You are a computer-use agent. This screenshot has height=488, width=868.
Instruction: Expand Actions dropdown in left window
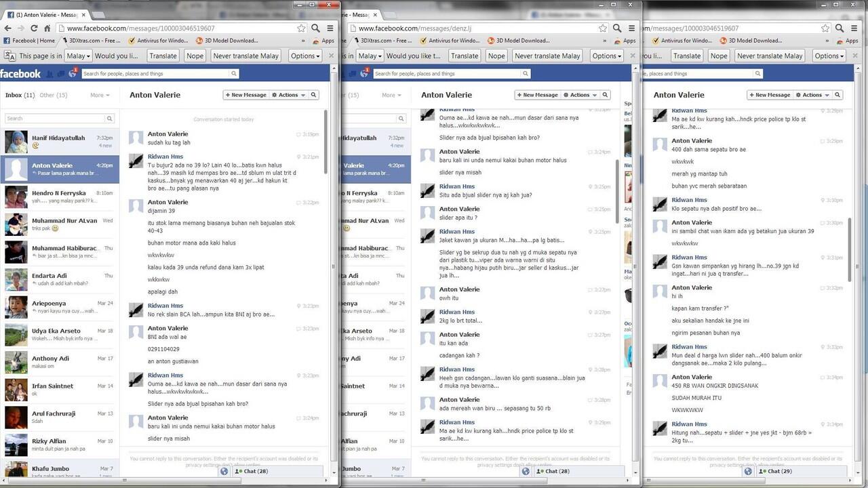click(x=289, y=95)
